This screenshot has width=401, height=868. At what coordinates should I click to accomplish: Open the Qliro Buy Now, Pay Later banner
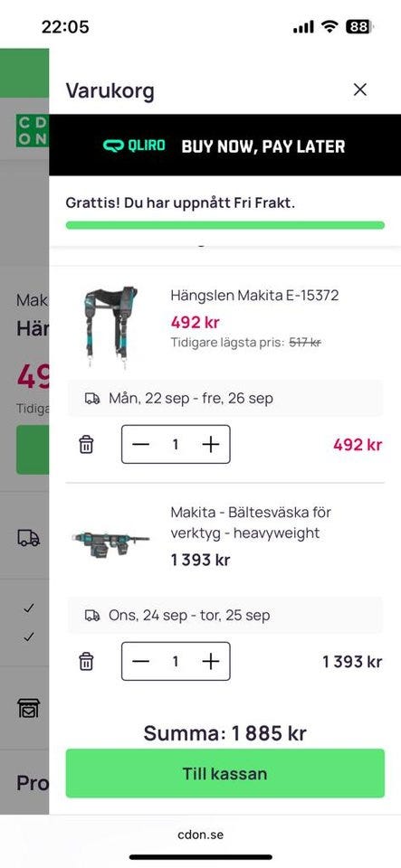pos(224,146)
